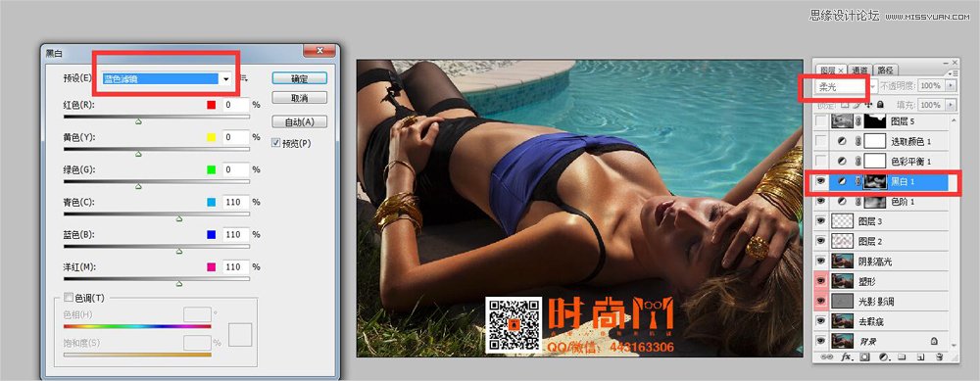
Task: Open the opacity 100% slider arrow
Action: [x=952, y=85]
